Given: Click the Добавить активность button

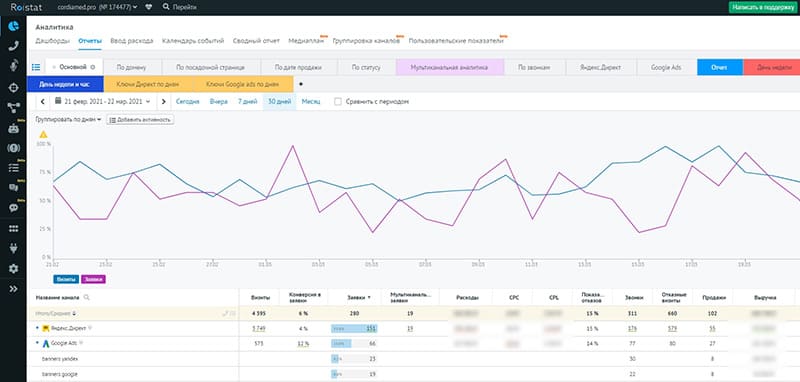Looking at the screenshot, I should 140,119.
